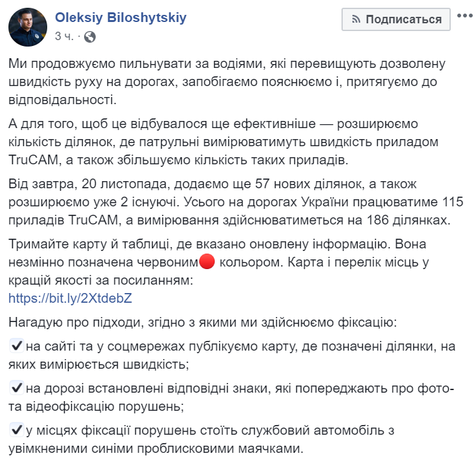Click the text "та відеофіксацію порушень;"
Image resolution: width=476 pixels, height=458 pixels.
(x=98, y=406)
